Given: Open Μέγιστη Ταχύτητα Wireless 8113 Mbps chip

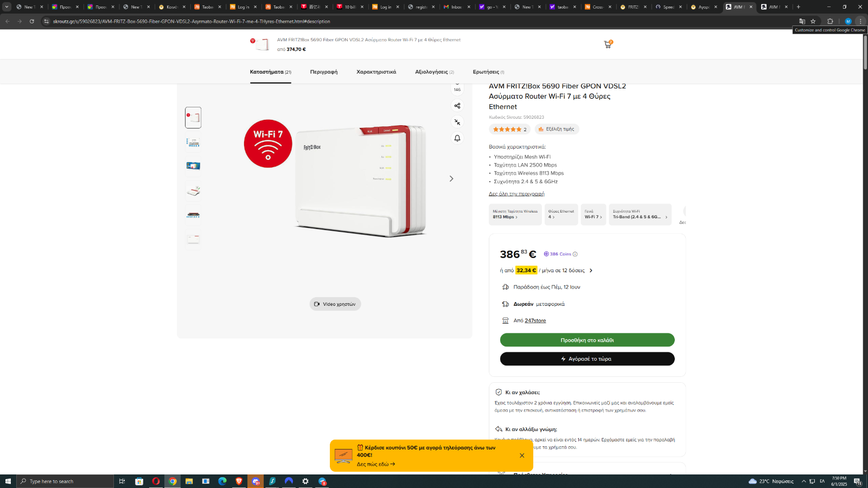Looking at the screenshot, I should tap(515, 214).
